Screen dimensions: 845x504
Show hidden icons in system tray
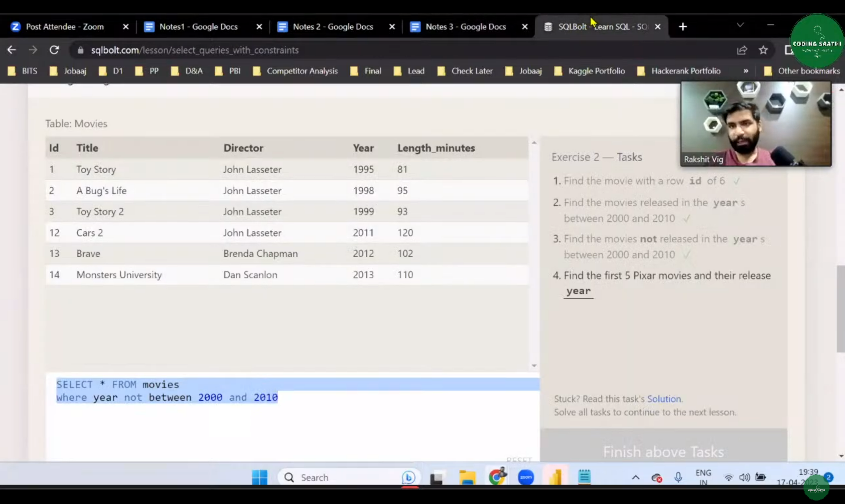(635, 477)
